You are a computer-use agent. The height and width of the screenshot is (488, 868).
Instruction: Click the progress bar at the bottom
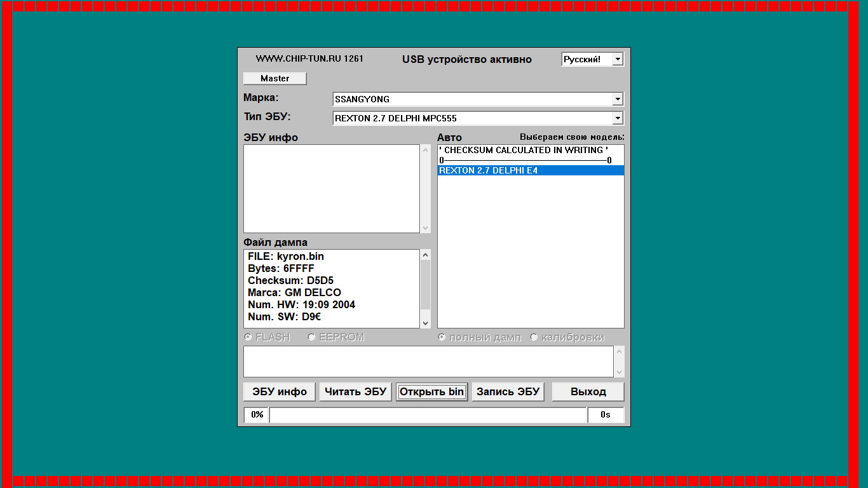coord(428,415)
